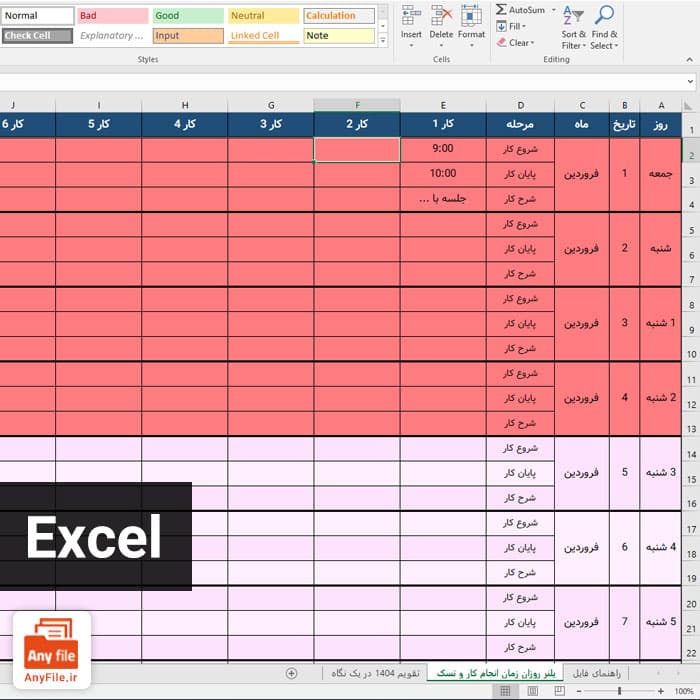The height and width of the screenshot is (700, 700).
Task: Apply the Good cell style
Action: [x=188, y=16]
